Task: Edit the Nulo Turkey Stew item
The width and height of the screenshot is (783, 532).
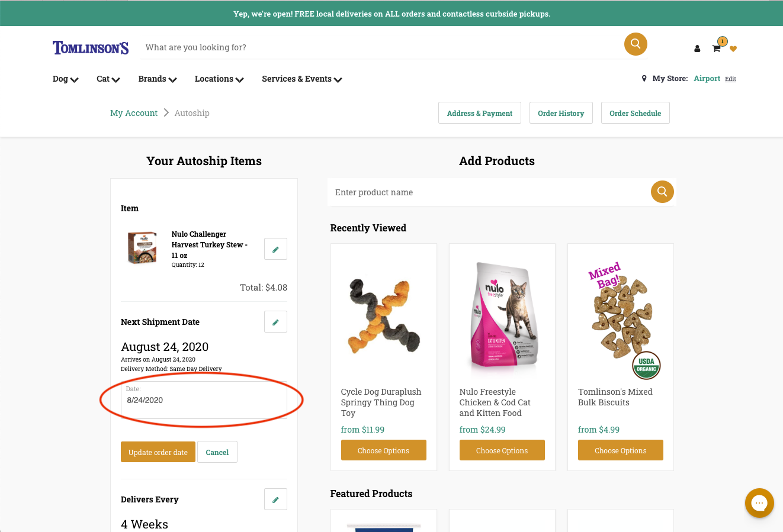Action: point(275,249)
